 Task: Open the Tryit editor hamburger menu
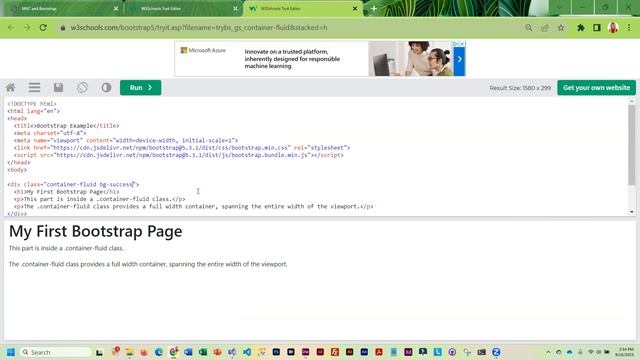point(34,87)
